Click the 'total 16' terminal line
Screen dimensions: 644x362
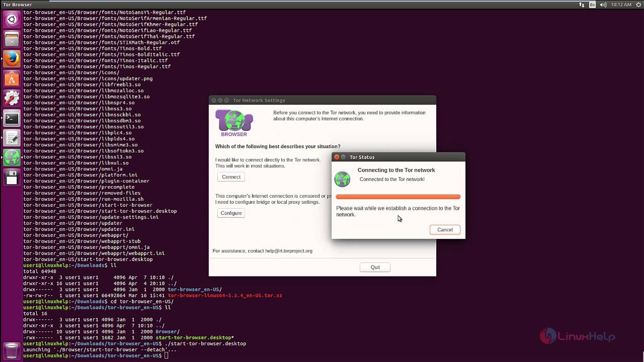click(x=35, y=314)
